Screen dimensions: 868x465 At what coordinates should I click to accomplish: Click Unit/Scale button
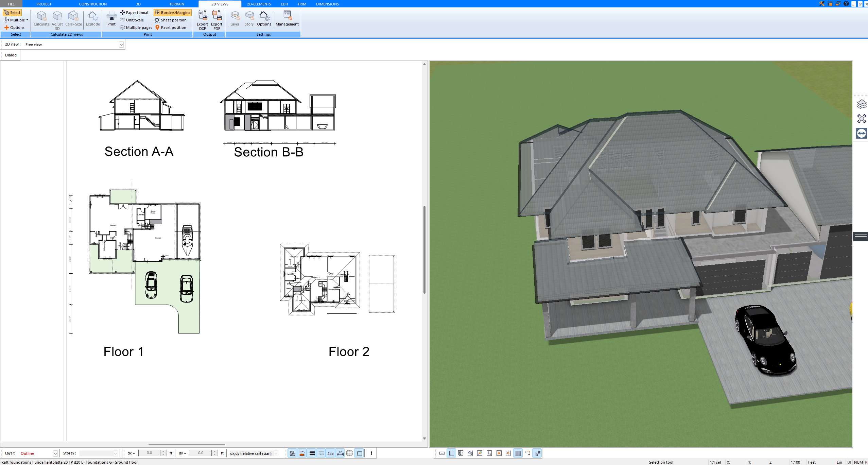pos(132,20)
